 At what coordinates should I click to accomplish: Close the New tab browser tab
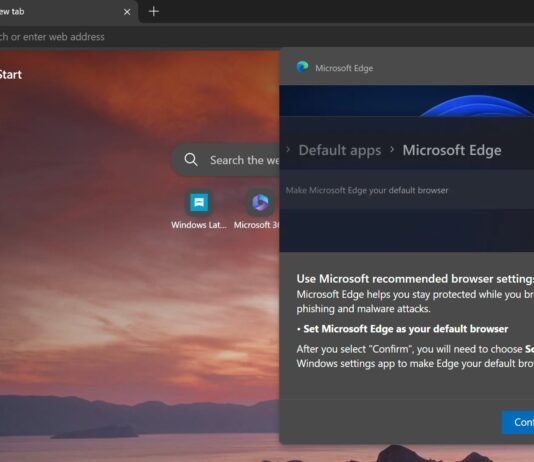pyautogui.click(x=127, y=12)
